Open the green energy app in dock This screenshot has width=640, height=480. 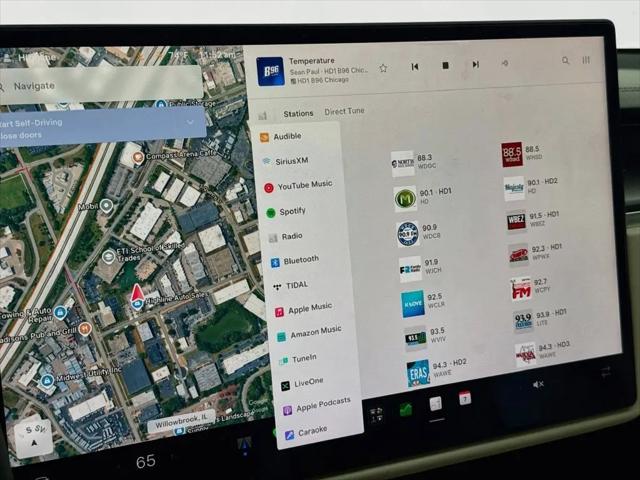[406, 410]
